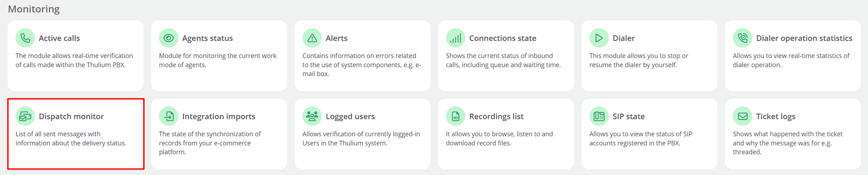Open the Active calls title link

point(59,38)
